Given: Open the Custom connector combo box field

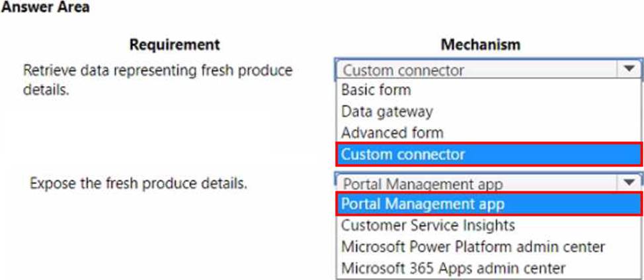Looking at the screenshot, I should pyautogui.click(x=476, y=70).
